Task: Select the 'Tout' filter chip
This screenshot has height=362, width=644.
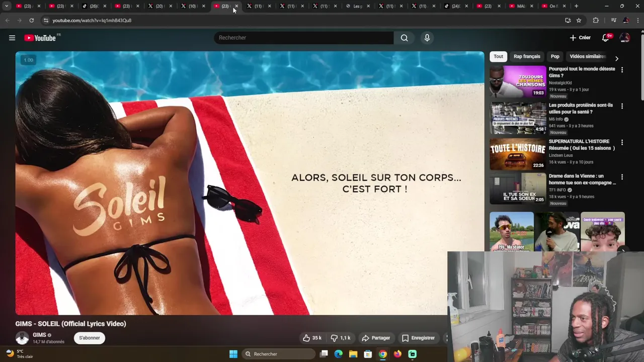Action: [498, 56]
